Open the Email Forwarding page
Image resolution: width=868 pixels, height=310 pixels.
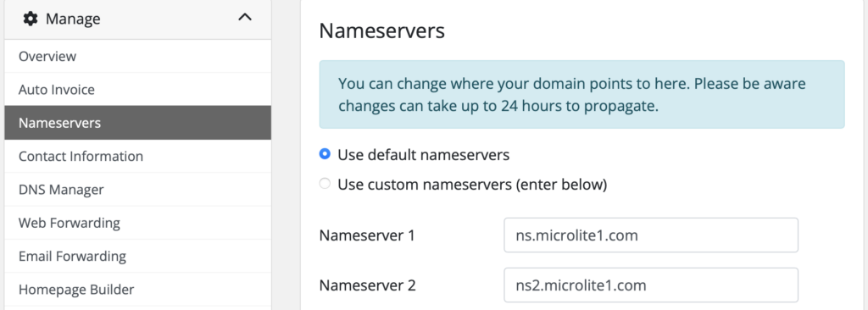pos(138,257)
